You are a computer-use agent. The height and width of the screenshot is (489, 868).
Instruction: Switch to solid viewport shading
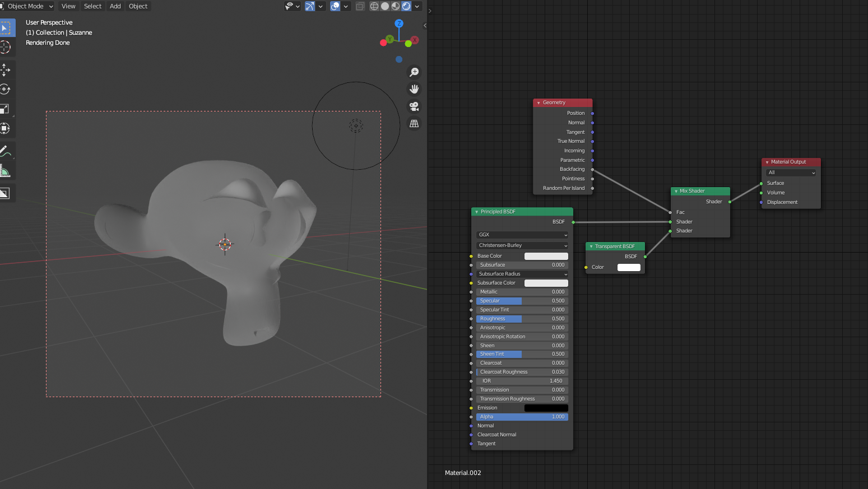385,6
